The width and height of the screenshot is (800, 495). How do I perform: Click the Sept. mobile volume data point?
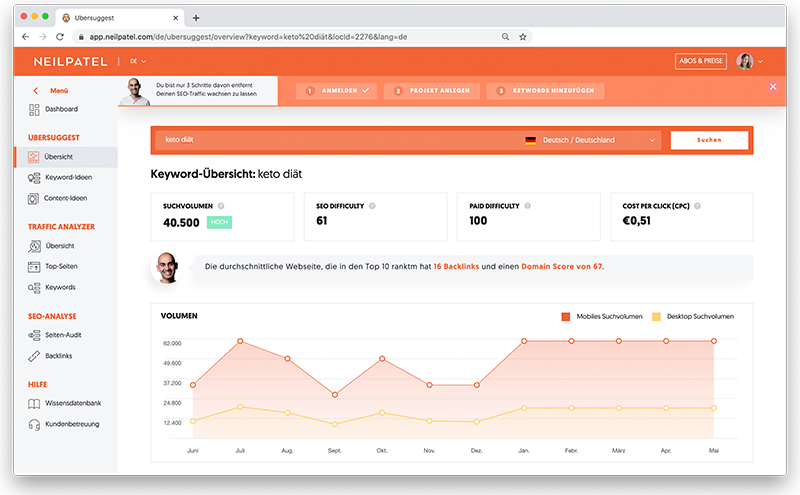pyautogui.click(x=335, y=395)
